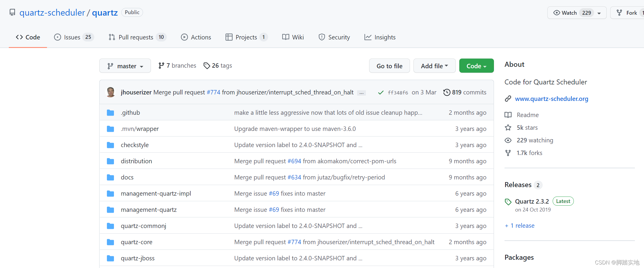
Task: Open the Watch dropdown with 229 count
Action: pos(577,13)
